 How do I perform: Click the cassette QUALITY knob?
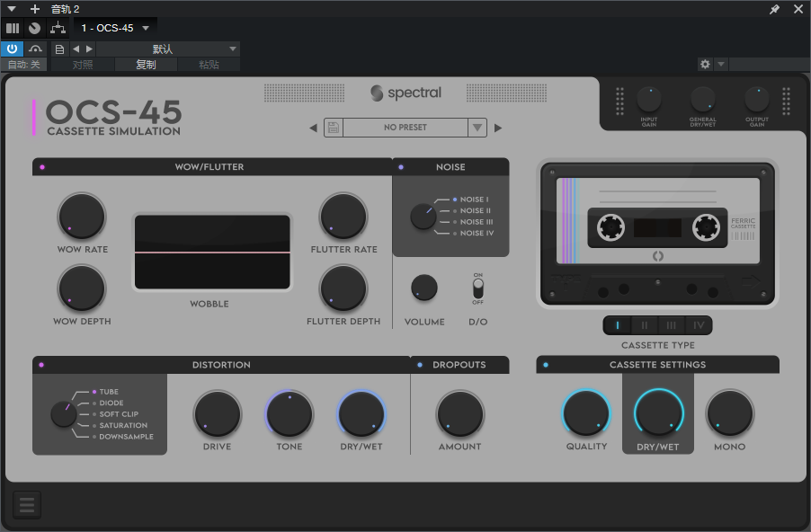(586, 413)
